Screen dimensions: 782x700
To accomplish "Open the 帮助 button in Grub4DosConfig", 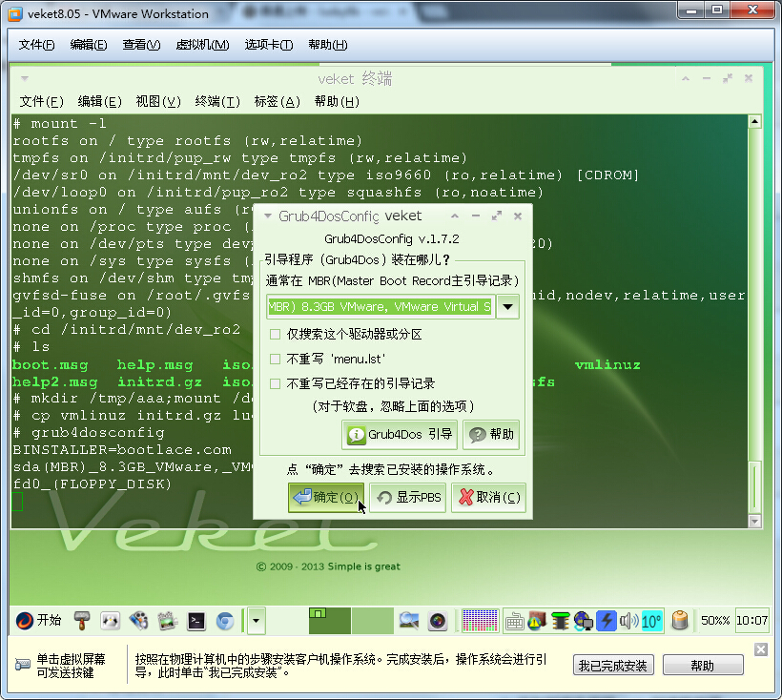I will [491, 434].
